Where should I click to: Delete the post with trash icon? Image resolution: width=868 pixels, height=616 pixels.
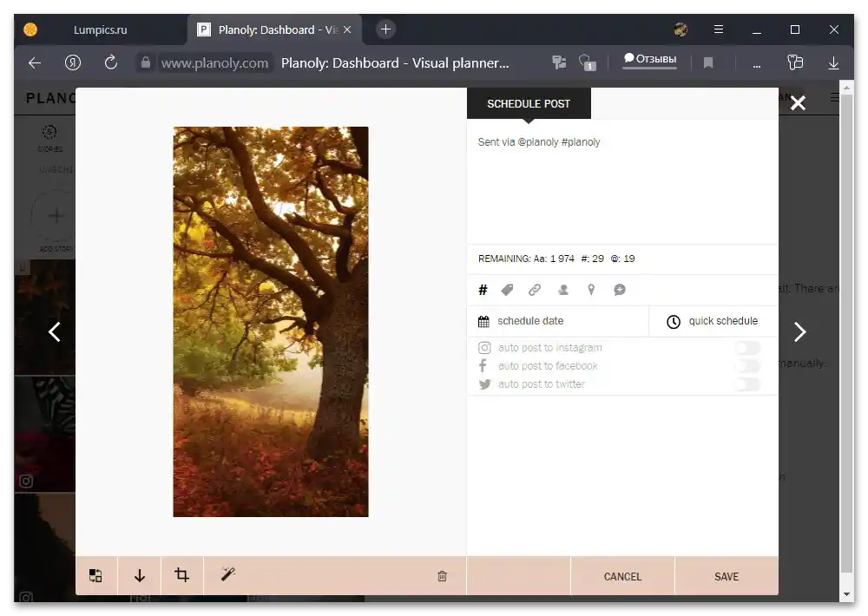coord(442,576)
